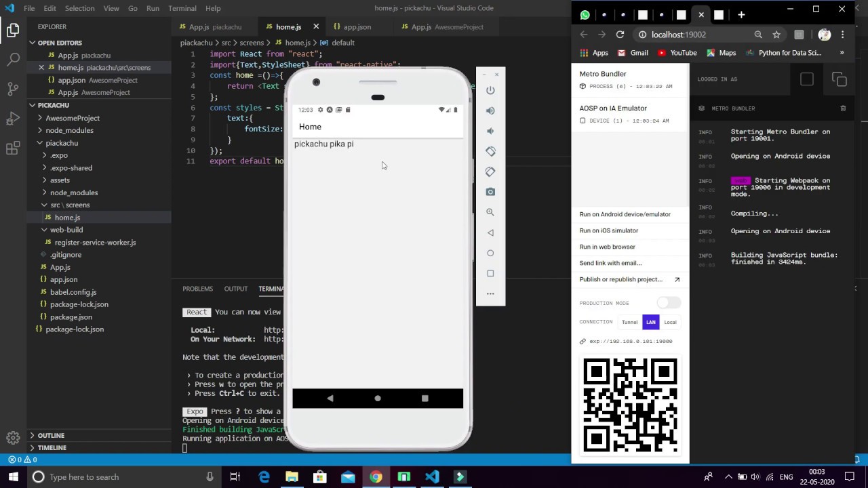Reload the localhost:19002 page in Chrome
Image resolution: width=868 pixels, height=488 pixels.
620,35
